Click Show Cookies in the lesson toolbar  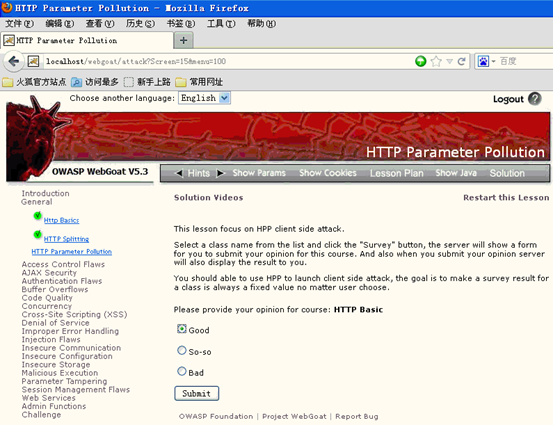click(328, 173)
